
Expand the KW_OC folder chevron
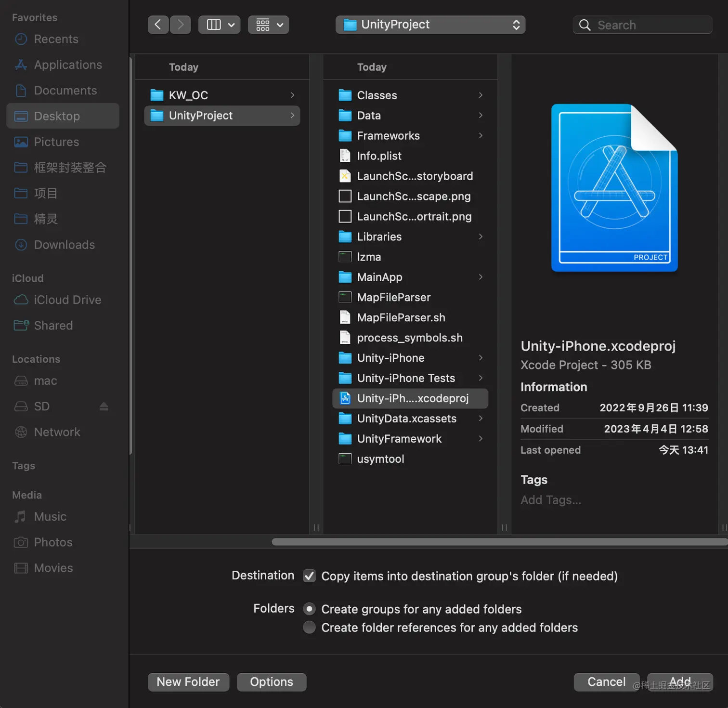click(292, 95)
